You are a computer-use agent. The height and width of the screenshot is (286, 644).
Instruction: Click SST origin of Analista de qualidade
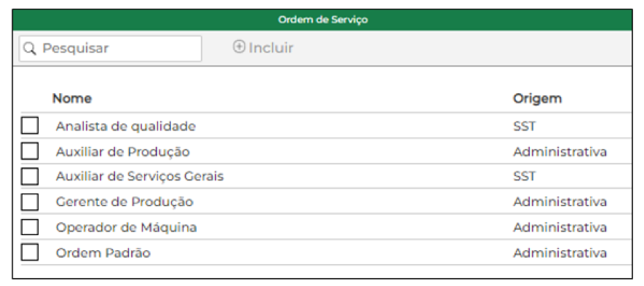pyautogui.click(x=524, y=126)
